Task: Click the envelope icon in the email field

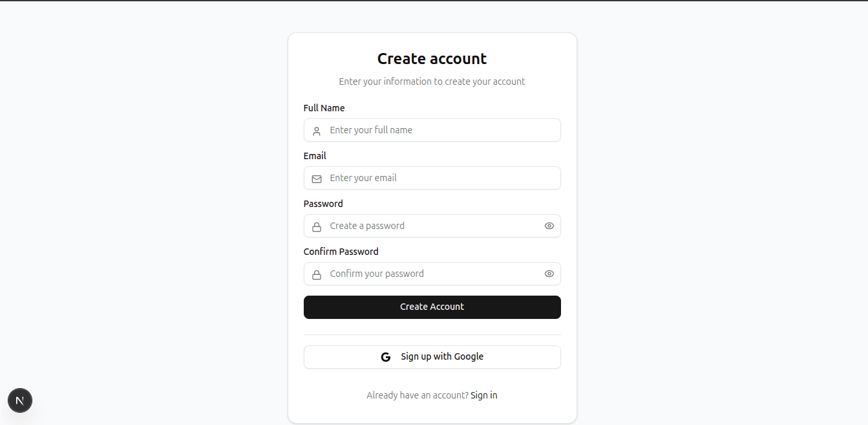Action: 316,179
